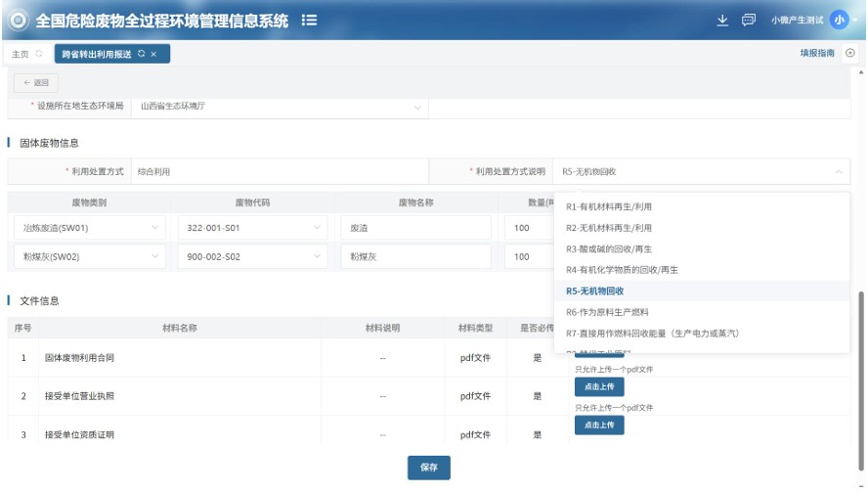Close the 跨省转出利用报送 tab
The image size is (868, 493).
(153, 54)
